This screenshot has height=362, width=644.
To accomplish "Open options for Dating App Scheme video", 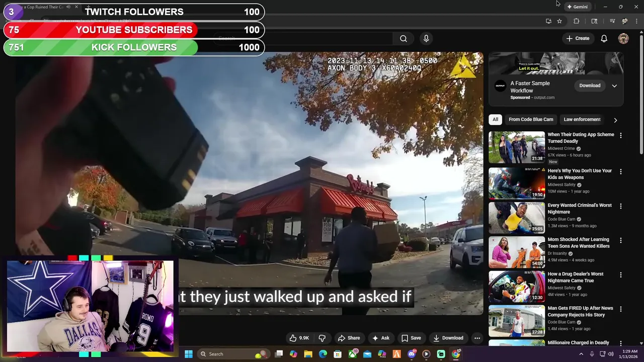I will tap(620, 135).
